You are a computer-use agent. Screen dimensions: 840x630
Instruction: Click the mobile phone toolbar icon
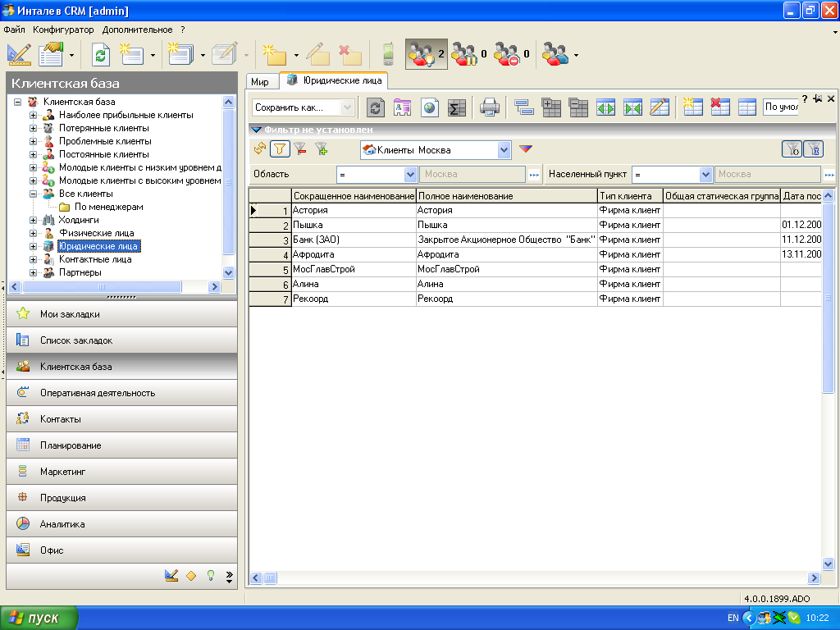pos(388,55)
